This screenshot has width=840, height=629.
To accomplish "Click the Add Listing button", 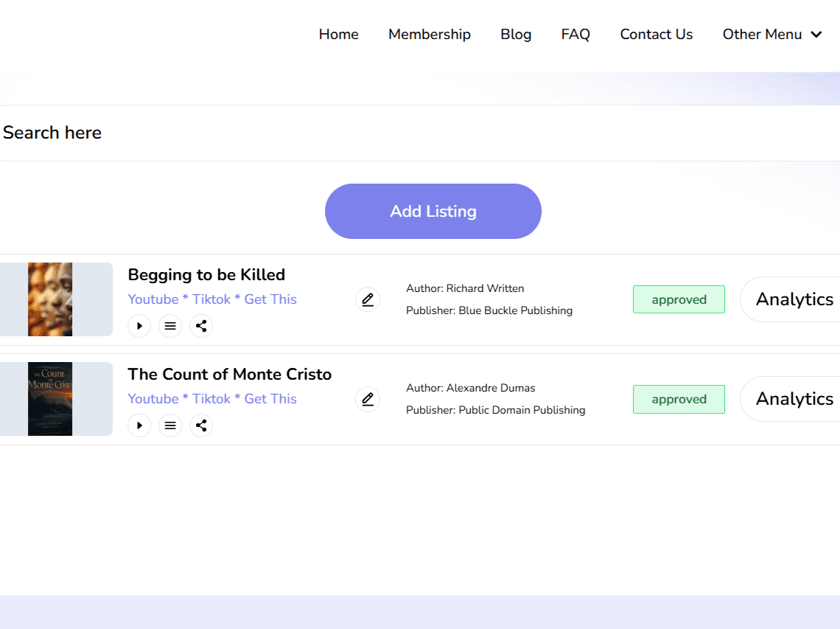I will pyautogui.click(x=433, y=212).
